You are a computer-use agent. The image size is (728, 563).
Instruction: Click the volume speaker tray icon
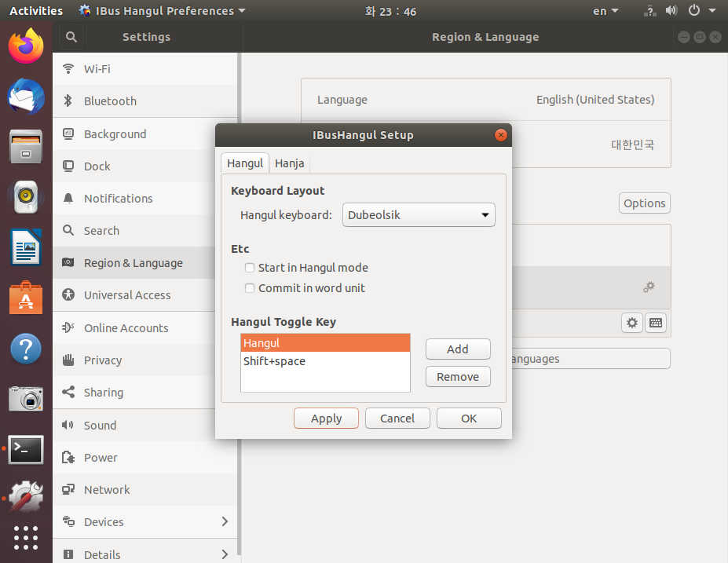671,10
